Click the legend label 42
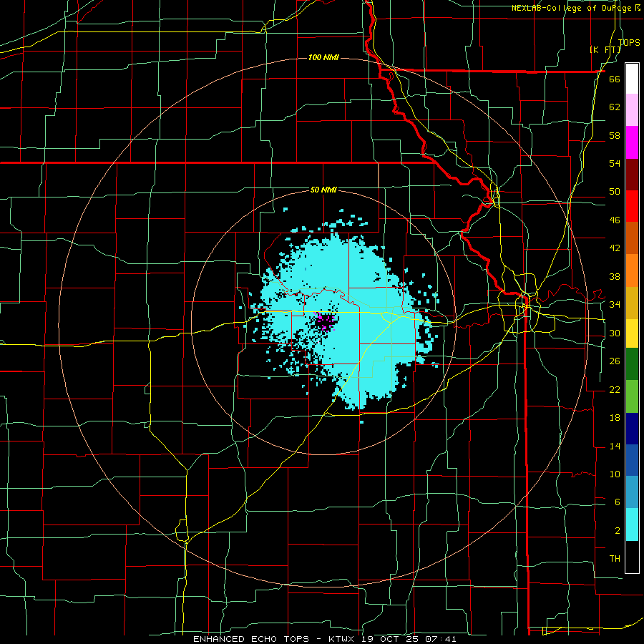The height and width of the screenshot is (644, 644). (615, 248)
